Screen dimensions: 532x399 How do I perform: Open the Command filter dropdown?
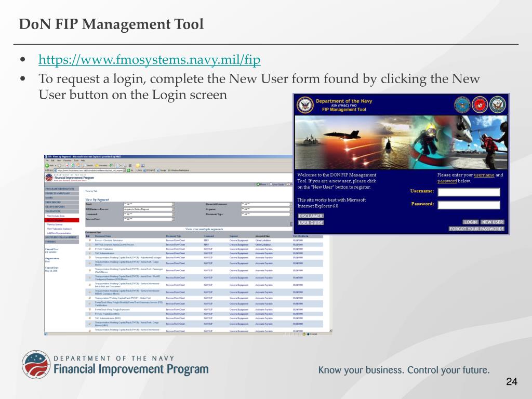(149, 214)
